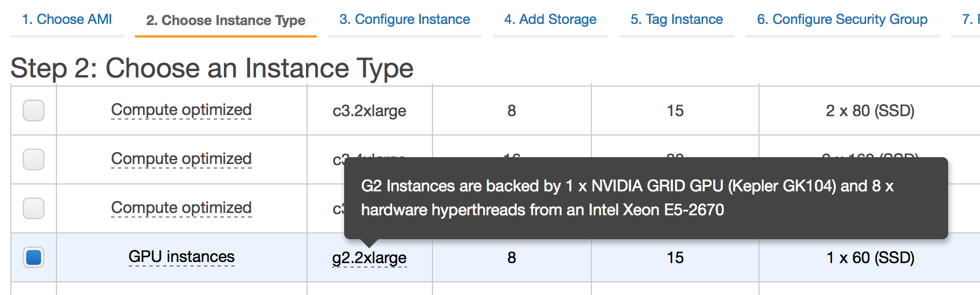
Task: Click the 2 x 80 (SSD) storage cell
Action: tap(870, 110)
